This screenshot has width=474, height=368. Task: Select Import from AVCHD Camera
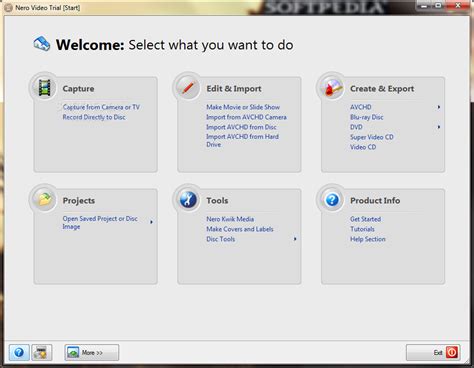point(246,117)
